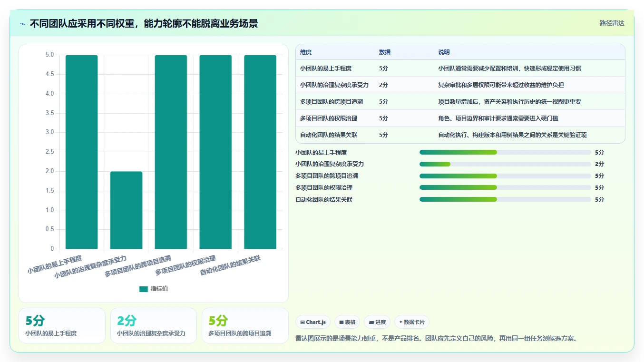This screenshot has width=644, height=362.
Task: Click the 数据 column header
Action: 385,52
